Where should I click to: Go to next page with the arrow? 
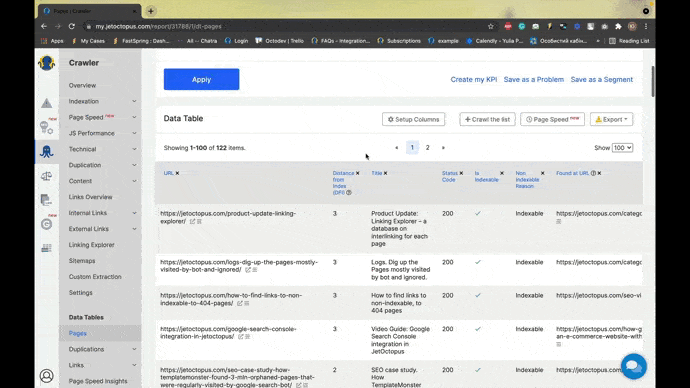[443, 148]
